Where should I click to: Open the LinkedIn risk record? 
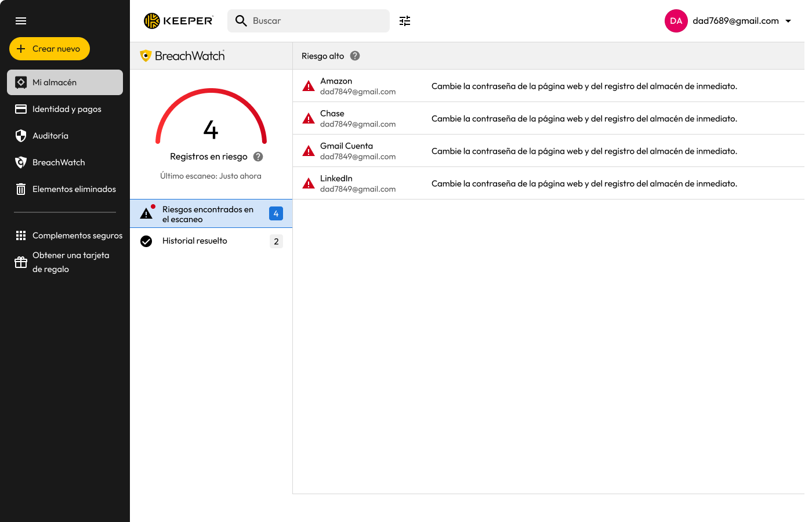pyautogui.click(x=549, y=183)
